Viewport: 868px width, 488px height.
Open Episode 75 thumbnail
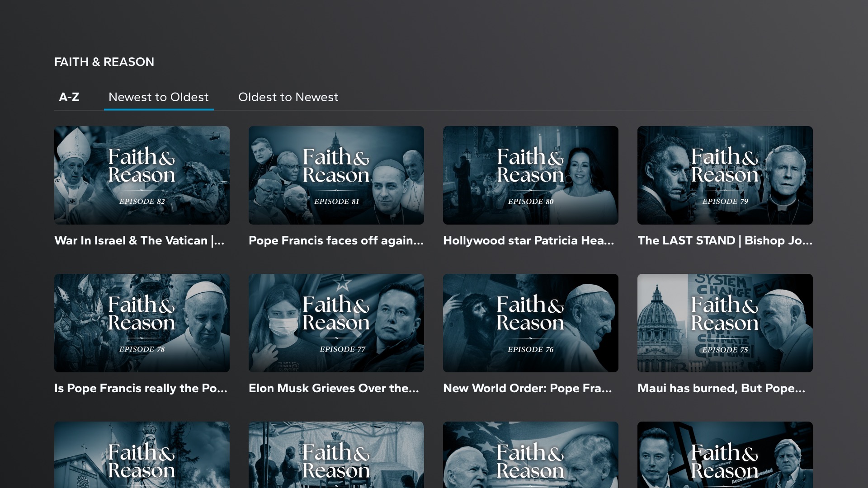point(725,323)
